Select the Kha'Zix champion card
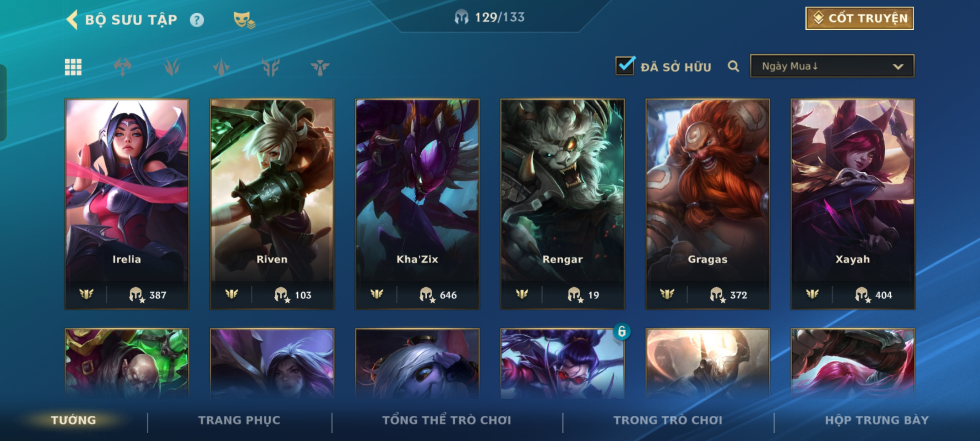Viewport: 980px width, 441px height. (x=417, y=204)
